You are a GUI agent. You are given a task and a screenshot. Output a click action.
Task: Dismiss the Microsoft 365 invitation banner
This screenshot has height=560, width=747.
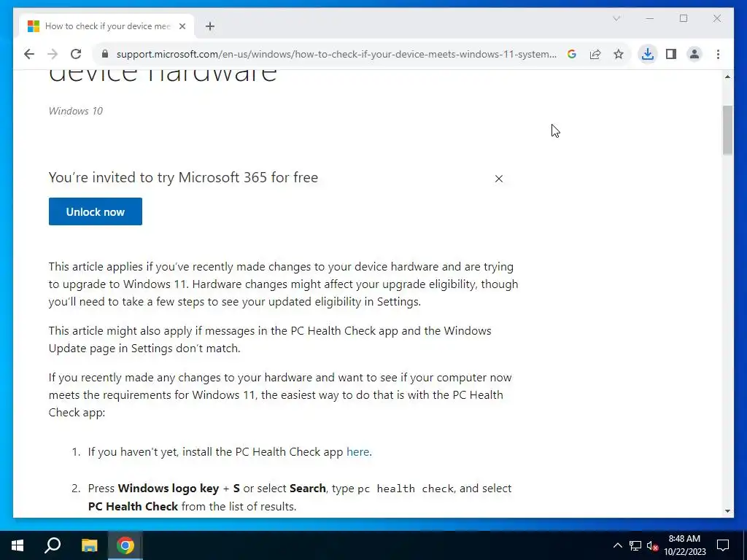click(499, 179)
